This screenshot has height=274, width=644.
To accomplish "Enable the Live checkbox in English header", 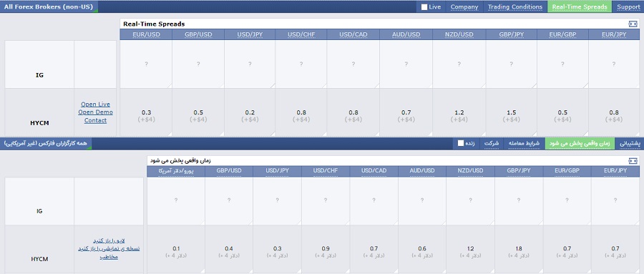I will tap(424, 7).
